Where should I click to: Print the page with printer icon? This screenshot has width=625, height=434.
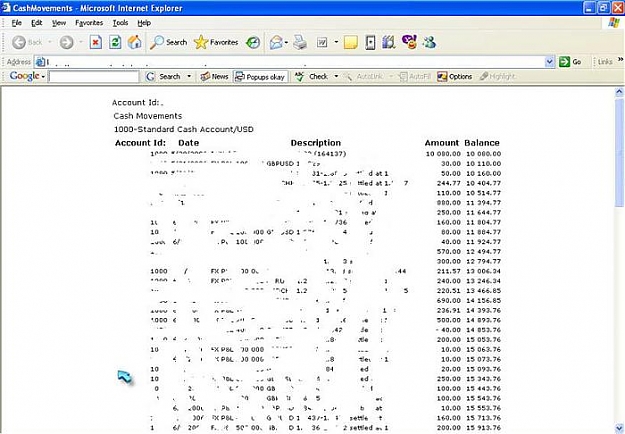(x=300, y=42)
